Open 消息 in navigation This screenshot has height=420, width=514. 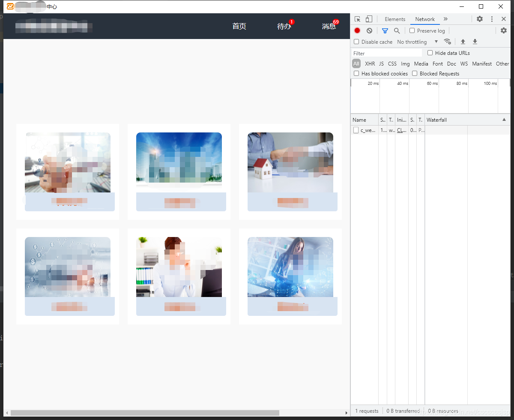click(x=329, y=26)
